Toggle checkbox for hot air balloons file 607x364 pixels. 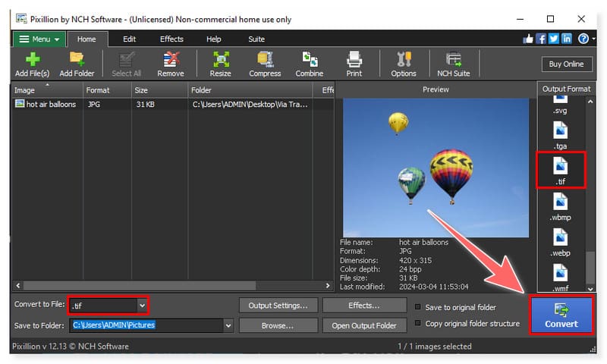20,105
